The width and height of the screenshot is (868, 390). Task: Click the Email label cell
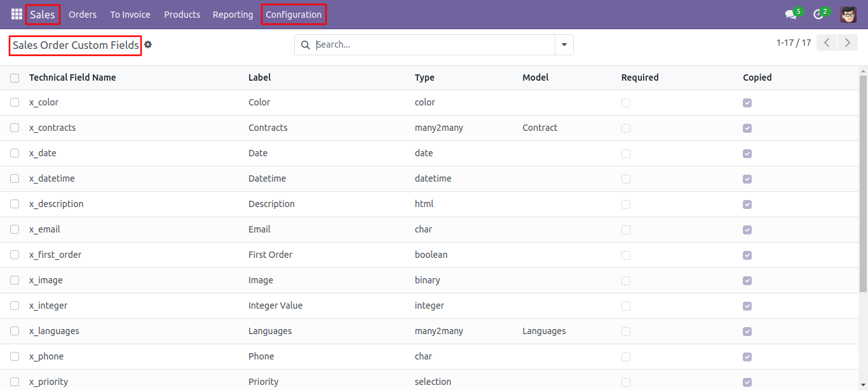(259, 229)
